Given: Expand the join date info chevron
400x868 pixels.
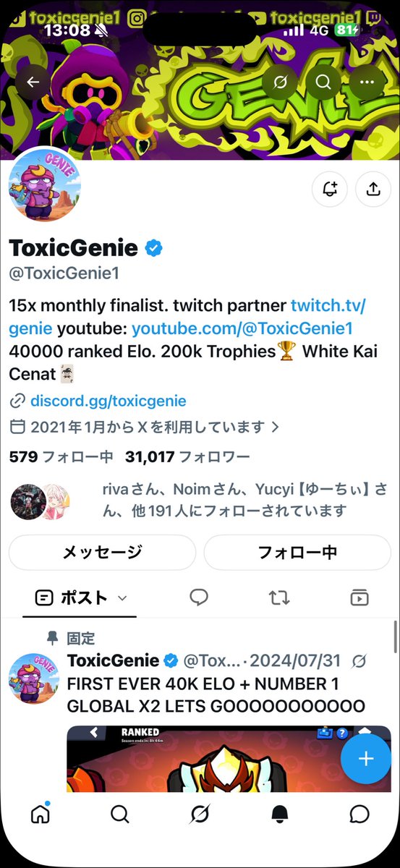Looking at the screenshot, I should coord(275,426).
